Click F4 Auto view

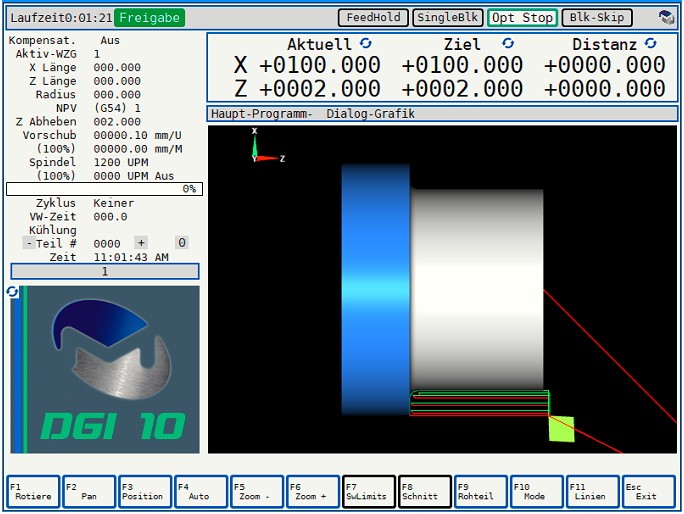(201, 492)
